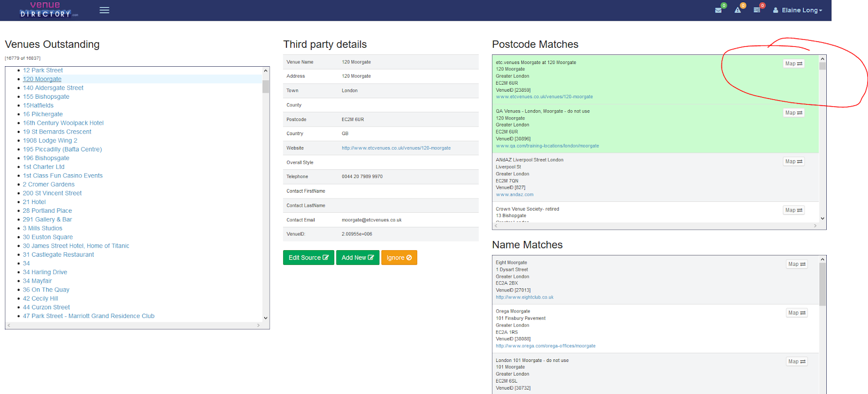
Task: Select 200 St Vincent Street
Action: click(x=52, y=193)
